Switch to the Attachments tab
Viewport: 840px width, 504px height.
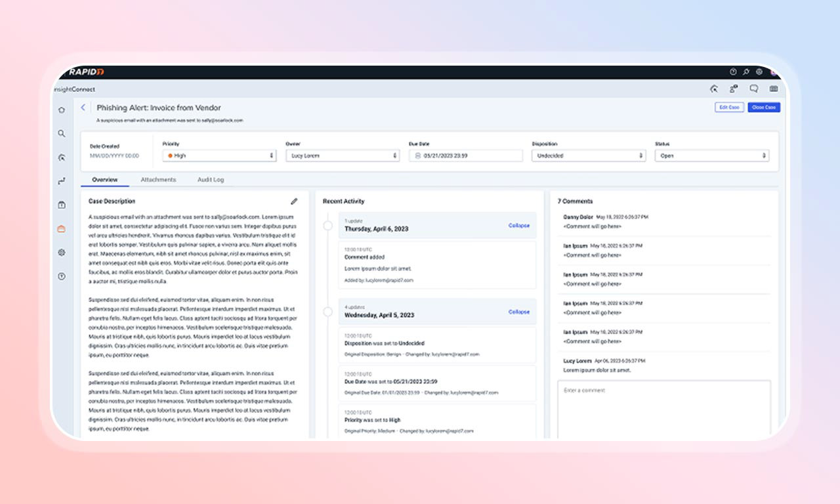[x=158, y=179]
